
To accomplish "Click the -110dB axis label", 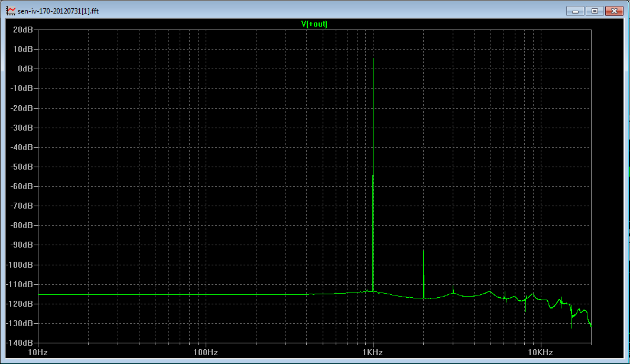I will [20, 284].
